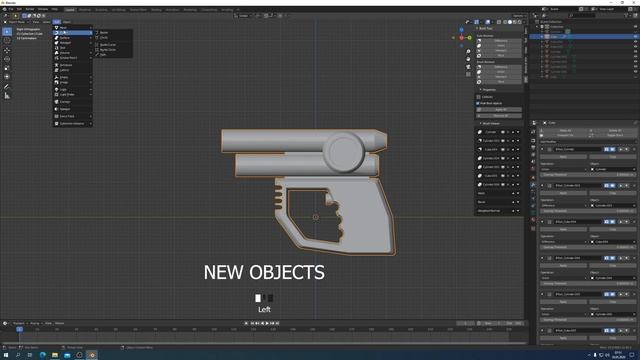This screenshot has height=360, width=640.
Task: Toggle the Cube.004 brush visibility in Brush Viewer
Action: pos(503,149)
